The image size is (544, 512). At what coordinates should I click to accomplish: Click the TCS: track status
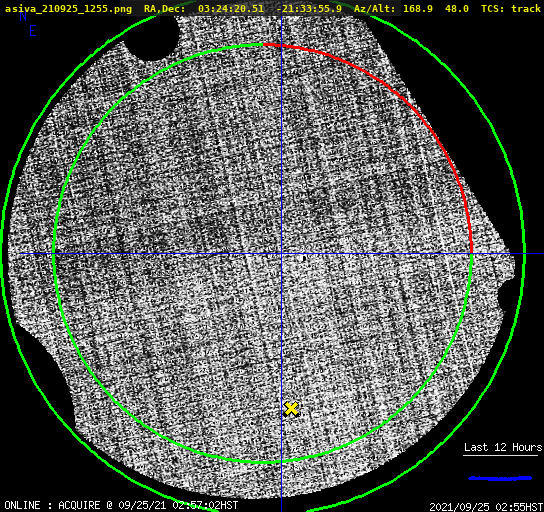tap(511, 9)
